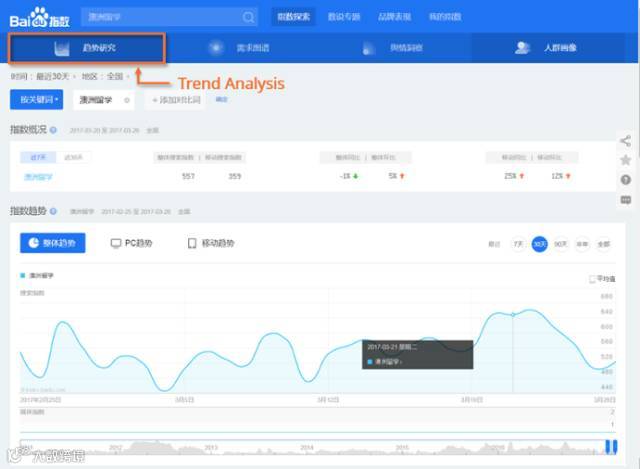Click the chart point above the tooltip
This screenshot has width=640, height=469.
click(513, 314)
